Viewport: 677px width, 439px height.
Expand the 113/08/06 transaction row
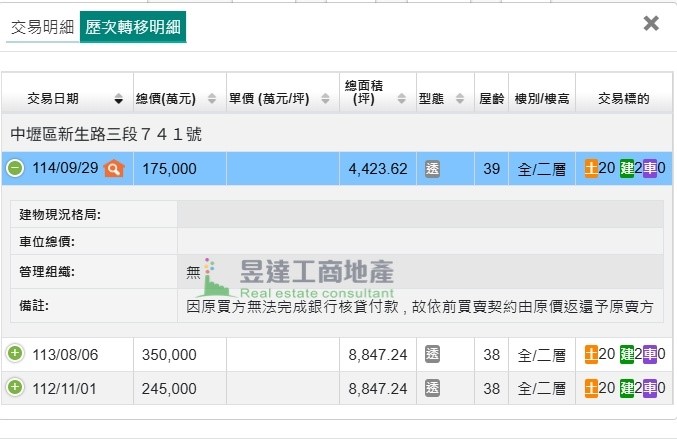pyautogui.click(x=15, y=354)
